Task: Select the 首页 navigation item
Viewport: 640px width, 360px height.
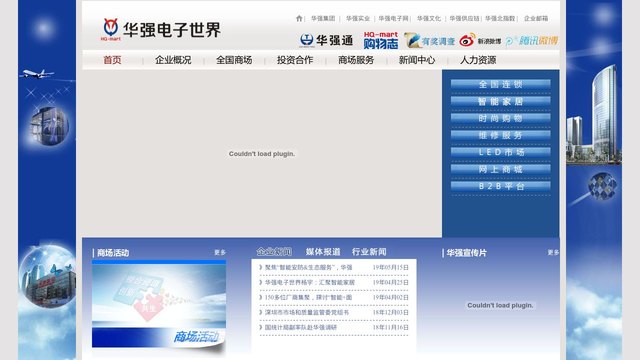Action: coord(112,60)
